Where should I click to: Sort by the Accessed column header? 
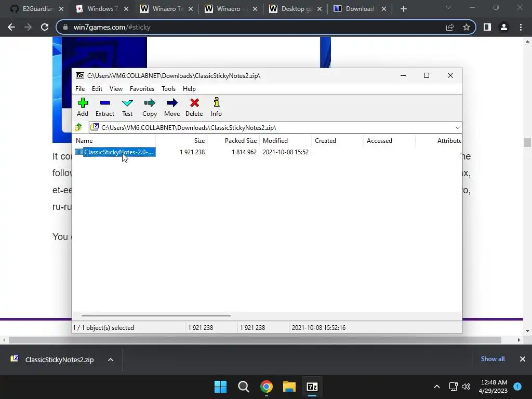390,140
